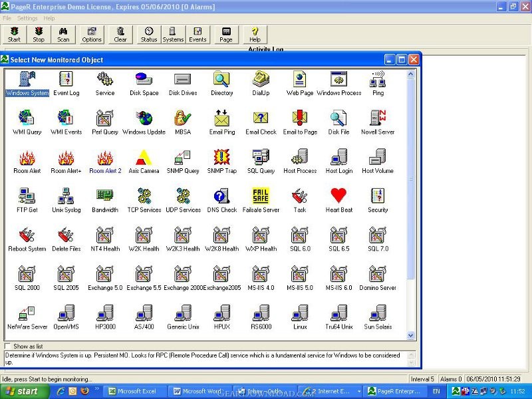Open Systems from the toolbar

[173, 35]
